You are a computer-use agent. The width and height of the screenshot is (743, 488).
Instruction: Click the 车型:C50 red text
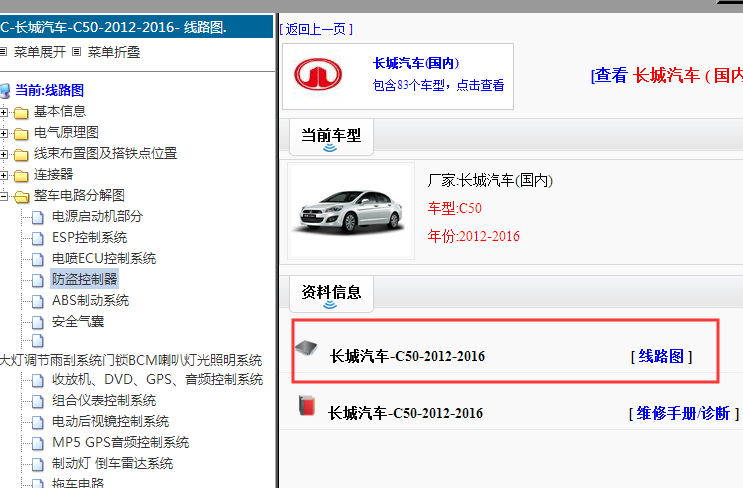(x=454, y=208)
